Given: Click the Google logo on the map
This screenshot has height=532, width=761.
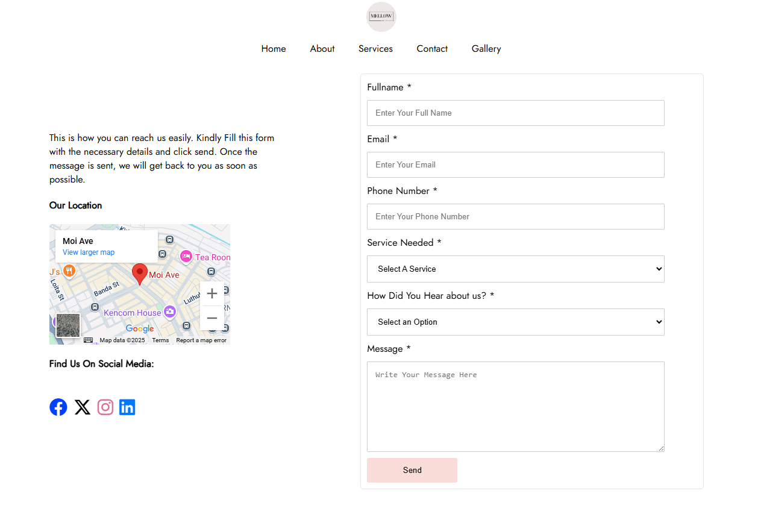Looking at the screenshot, I should pyautogui.click(x=139, y=329).
